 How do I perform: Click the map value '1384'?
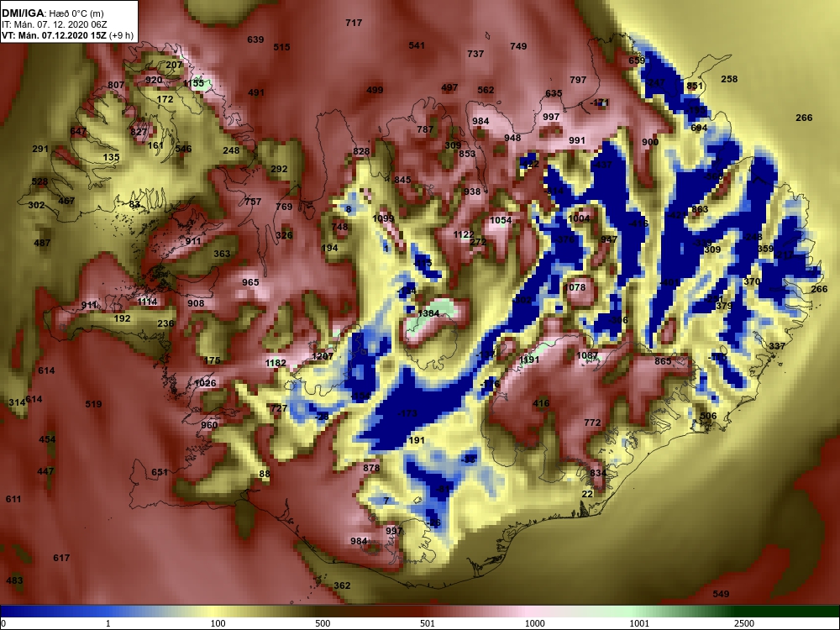428,313
